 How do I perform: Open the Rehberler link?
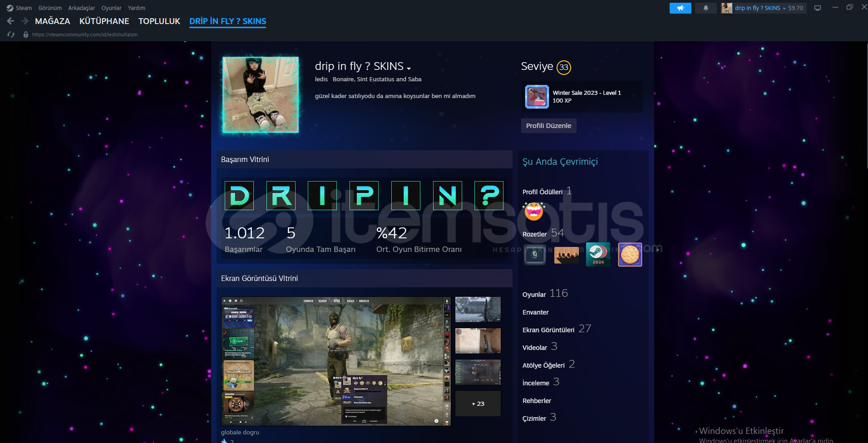tap(537, 401)
